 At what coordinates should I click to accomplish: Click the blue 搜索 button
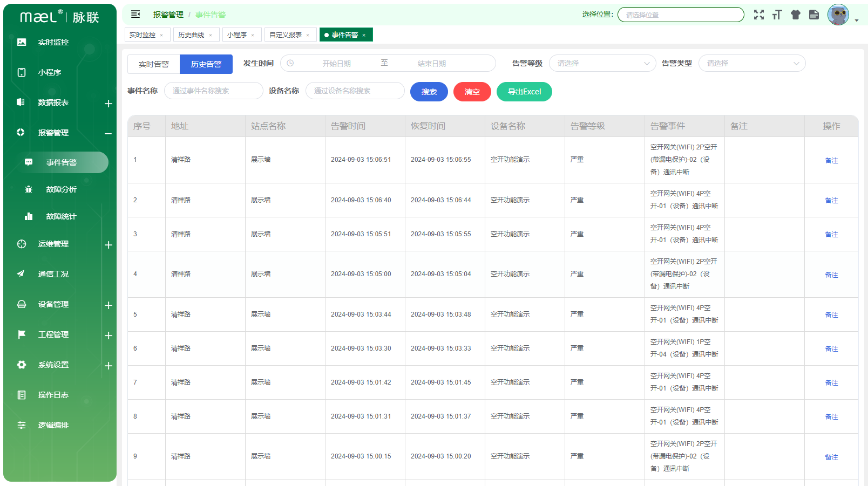pos(429,92)
